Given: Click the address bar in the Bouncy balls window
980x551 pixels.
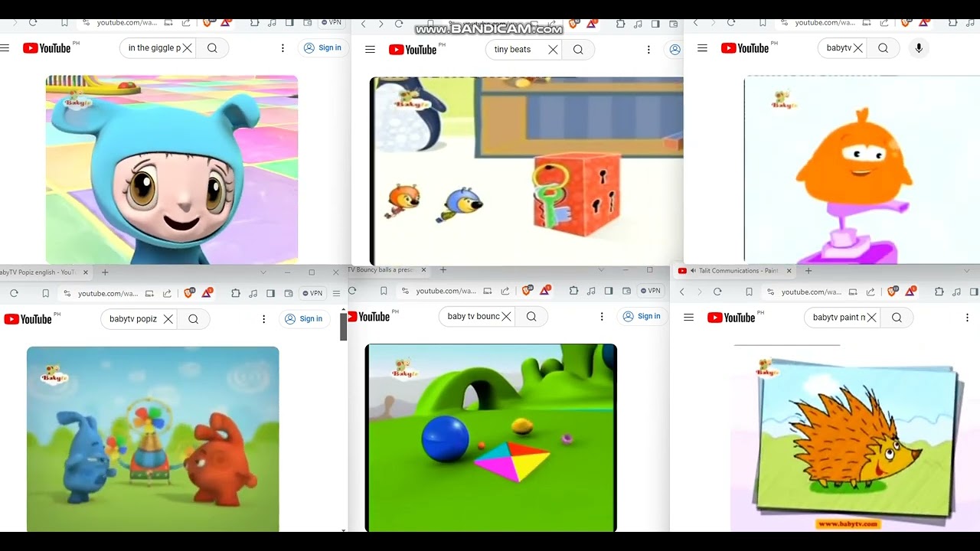Looking at the screenshot, I should click(x=446, y=291).
